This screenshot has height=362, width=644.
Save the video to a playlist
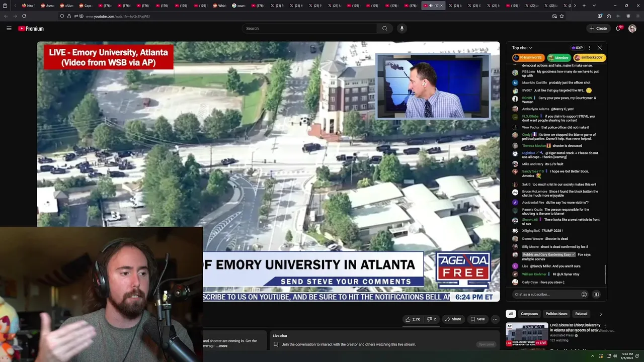pyautogui.click(x=477, y=319)
